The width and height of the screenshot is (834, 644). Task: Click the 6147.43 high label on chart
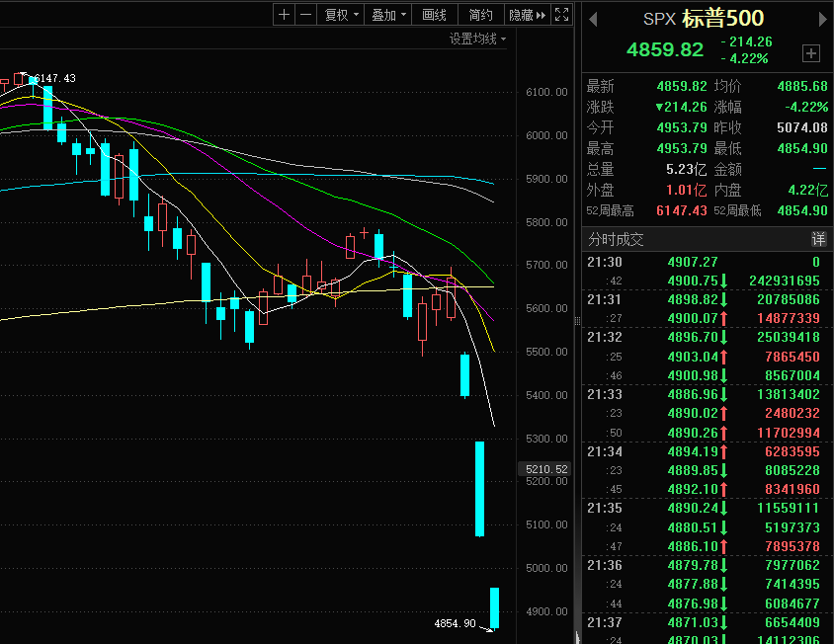tap(55, 78)
